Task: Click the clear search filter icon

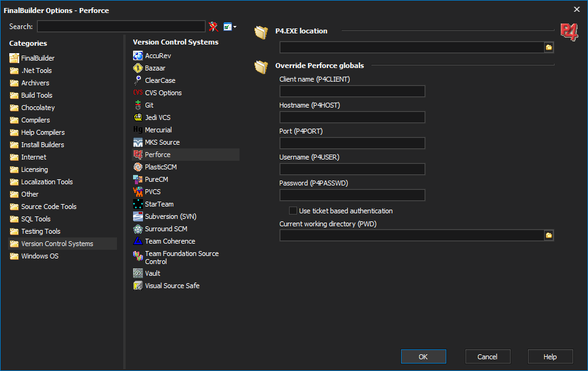Action: [x=214, y=27]
